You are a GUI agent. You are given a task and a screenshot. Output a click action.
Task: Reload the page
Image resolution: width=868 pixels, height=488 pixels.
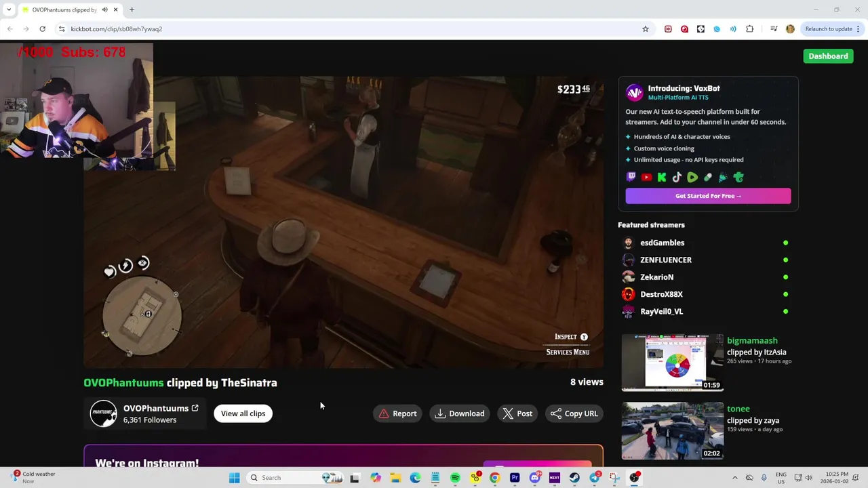[x=42, y=29]
